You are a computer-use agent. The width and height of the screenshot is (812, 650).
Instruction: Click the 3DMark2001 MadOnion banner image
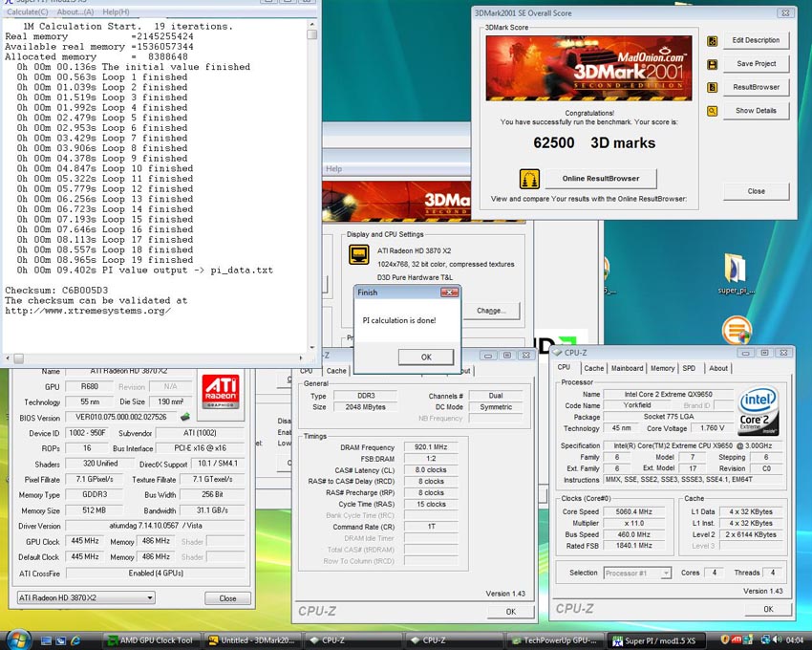point(588,68)
